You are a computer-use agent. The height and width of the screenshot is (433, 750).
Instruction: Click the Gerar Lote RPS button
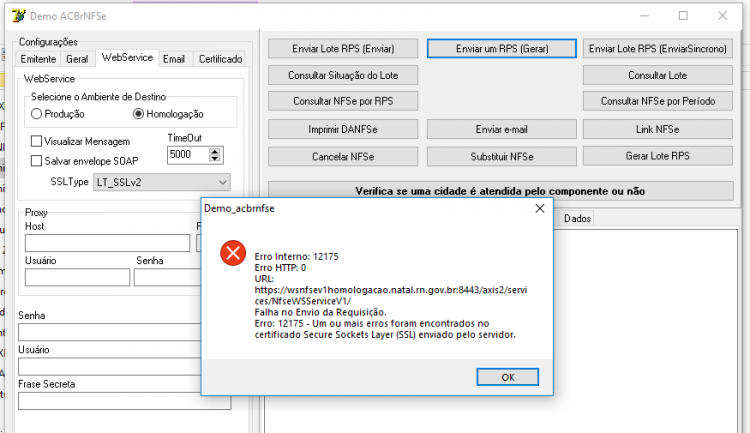click(x=658, y=156)
